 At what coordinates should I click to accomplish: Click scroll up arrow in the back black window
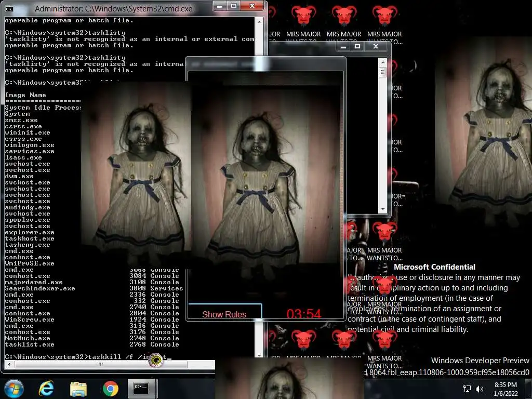[383, 62]
